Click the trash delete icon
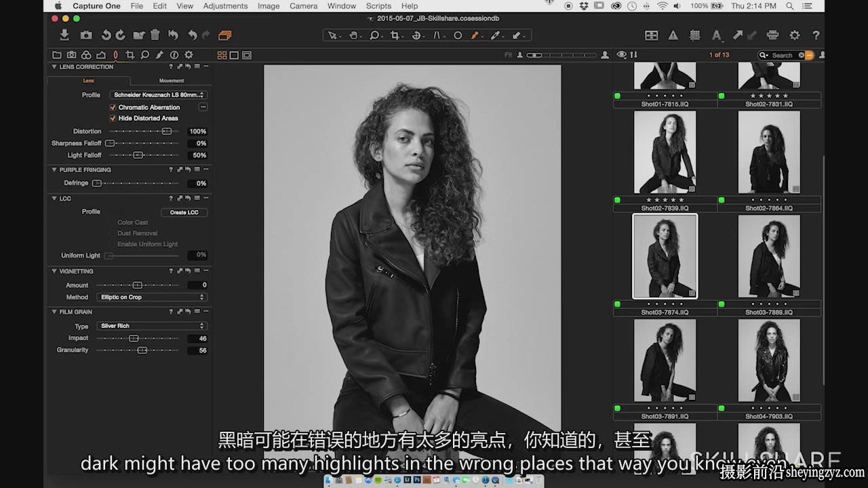868x488 pixels. (x=155, y=35)
